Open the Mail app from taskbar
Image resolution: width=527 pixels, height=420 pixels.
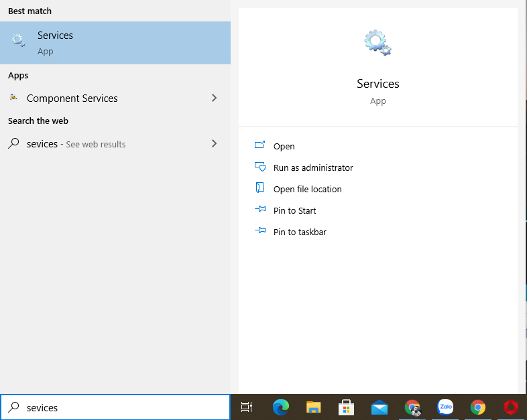pos(379,407)
